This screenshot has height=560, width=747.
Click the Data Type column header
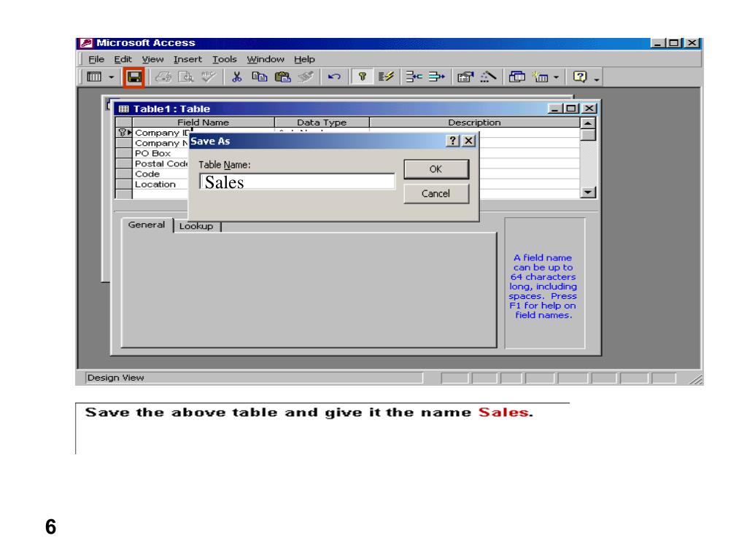(322, 122)
